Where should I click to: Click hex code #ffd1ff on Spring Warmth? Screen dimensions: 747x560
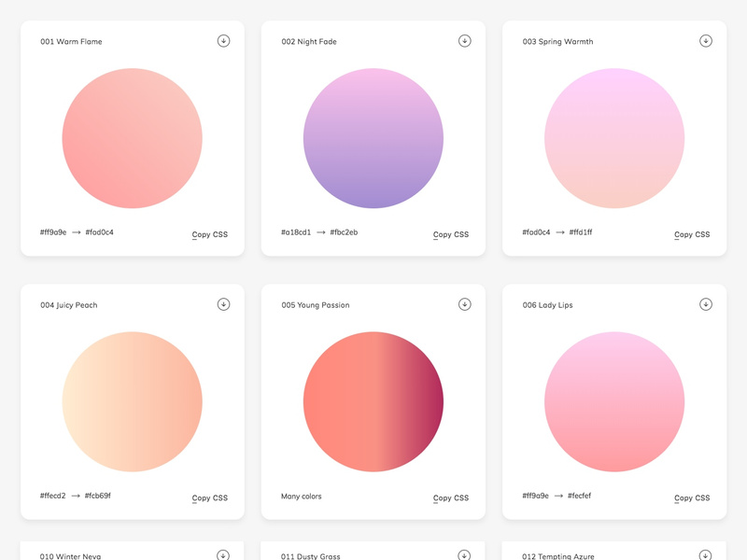click(581, 232)
